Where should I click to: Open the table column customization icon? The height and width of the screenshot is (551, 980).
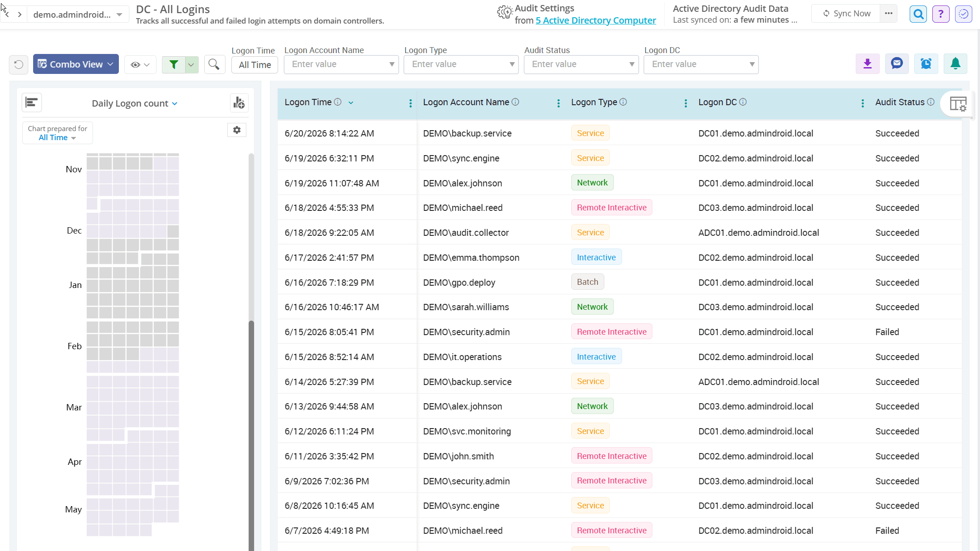pos(958,104)
